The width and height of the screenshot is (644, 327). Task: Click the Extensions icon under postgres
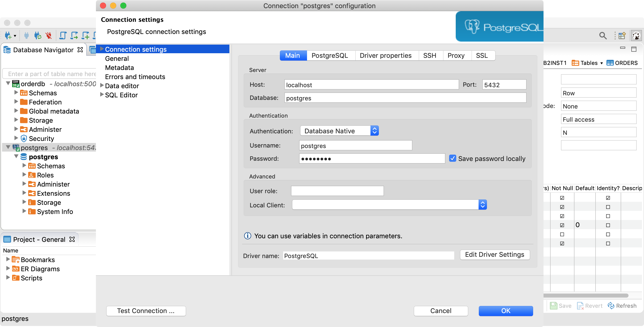pyautogui.click(x=32, y=193)
